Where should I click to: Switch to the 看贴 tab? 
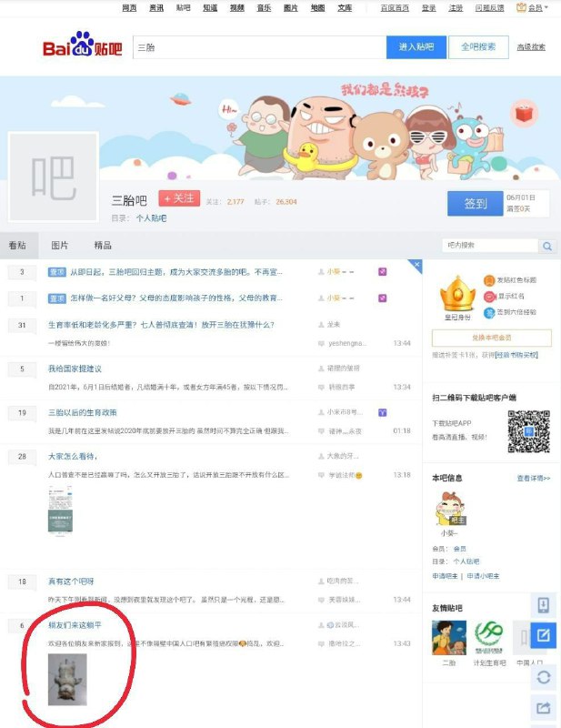(17, 245)
